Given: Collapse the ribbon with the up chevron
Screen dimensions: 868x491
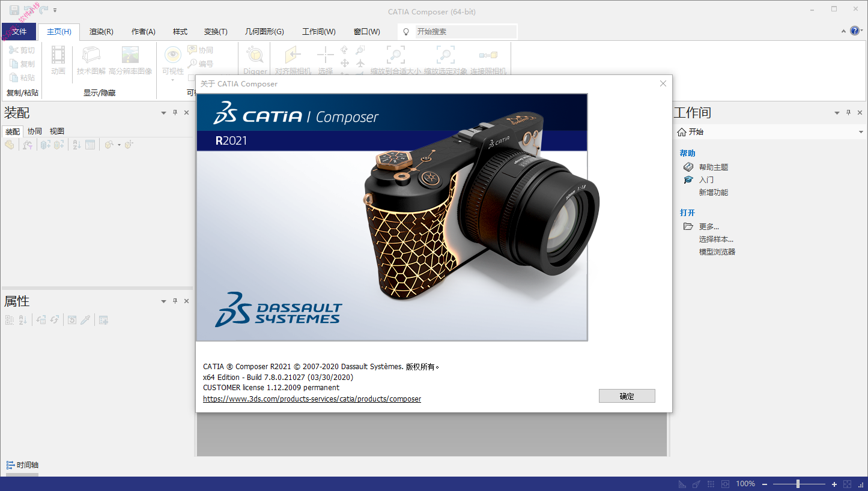Looking at the screenshot, I should pos(844,31).
